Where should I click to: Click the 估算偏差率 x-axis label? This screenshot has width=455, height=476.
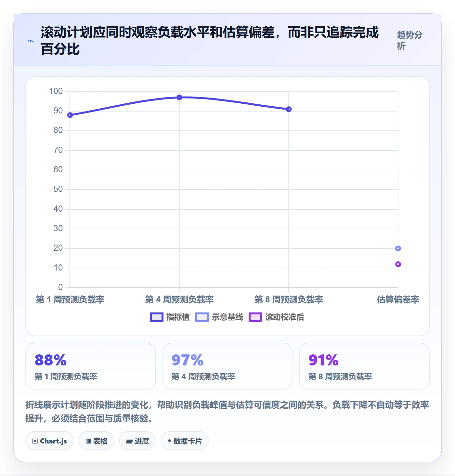click(x=398, y=299)
